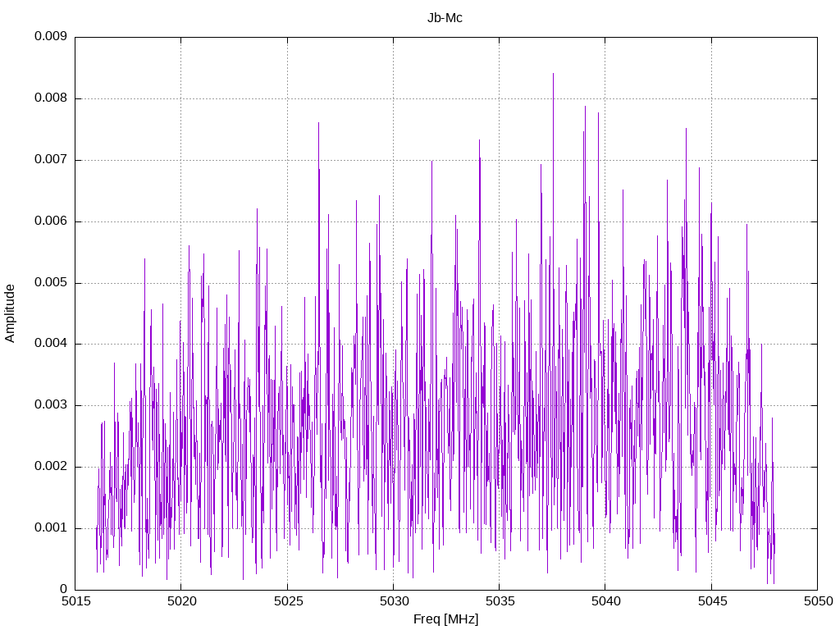Click the 0.002 y-axis tick label
The width and height of the screenshot is (840, 630).
click(51, 467)
